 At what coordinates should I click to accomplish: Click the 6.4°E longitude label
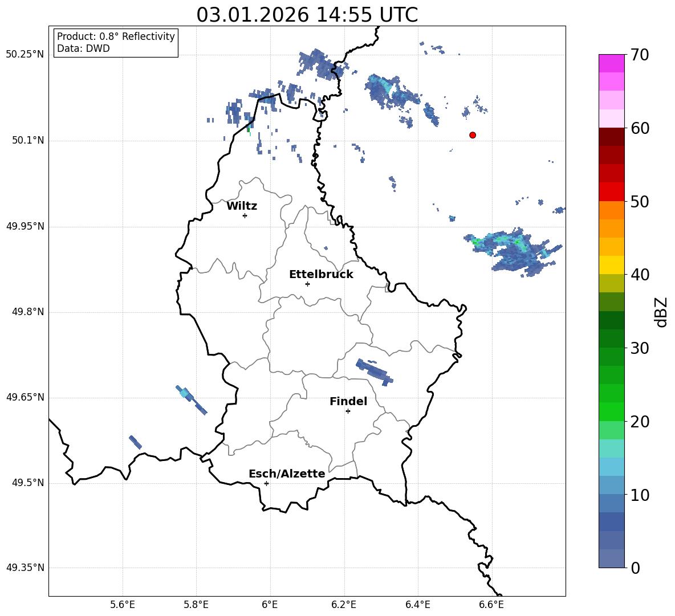pyautogui.click(x=418, y=605)
